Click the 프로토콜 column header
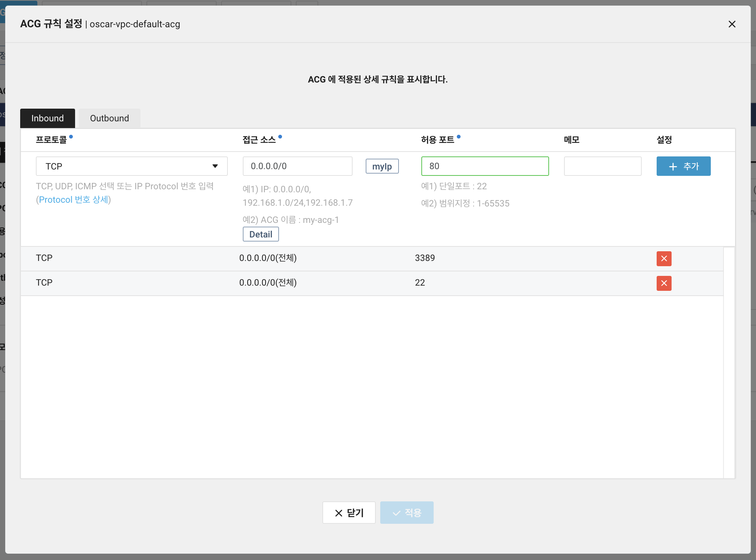 [x=51, y=140]
